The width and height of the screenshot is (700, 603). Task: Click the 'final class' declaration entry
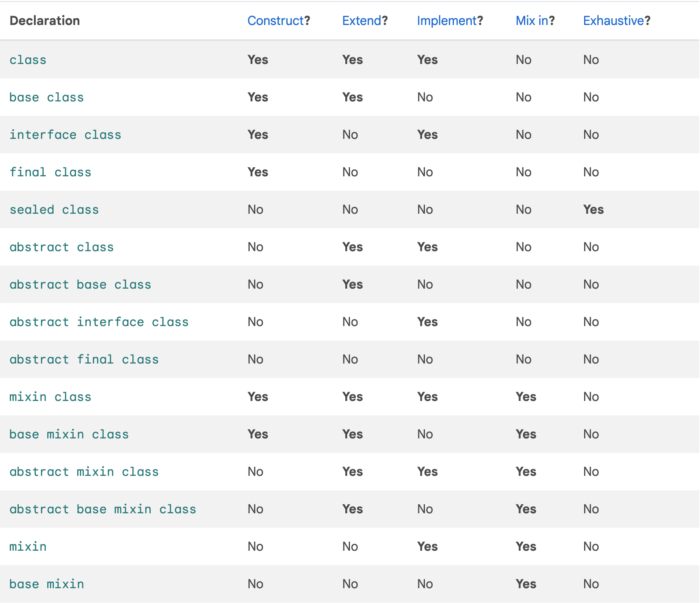[50, 172]
